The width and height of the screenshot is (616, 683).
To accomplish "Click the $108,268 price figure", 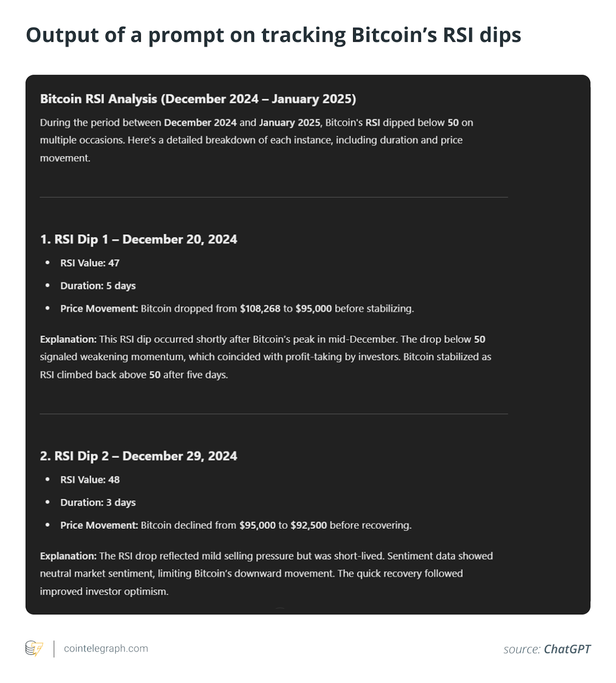I will pyautogui.click(x=260, y=309).
